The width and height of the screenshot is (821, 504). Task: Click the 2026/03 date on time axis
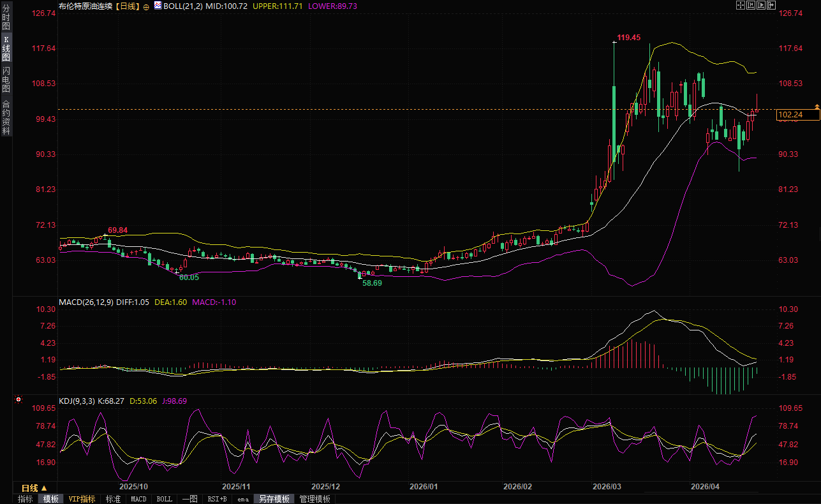coord(606,486)
